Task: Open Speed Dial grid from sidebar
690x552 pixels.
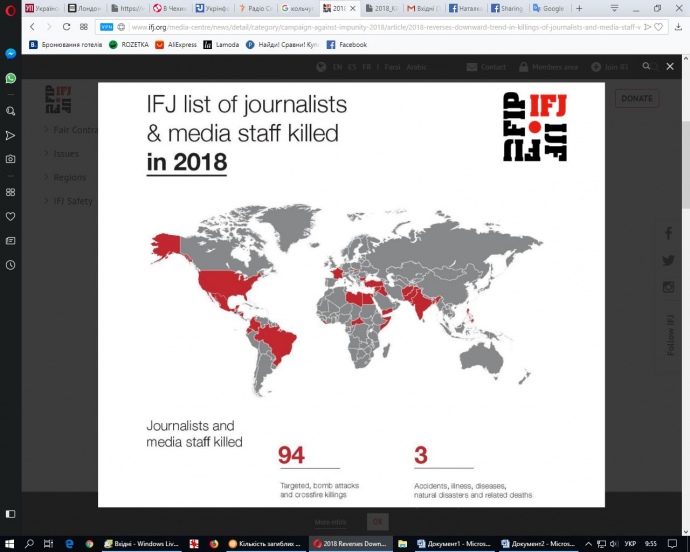Action: [x=10, y=191]
